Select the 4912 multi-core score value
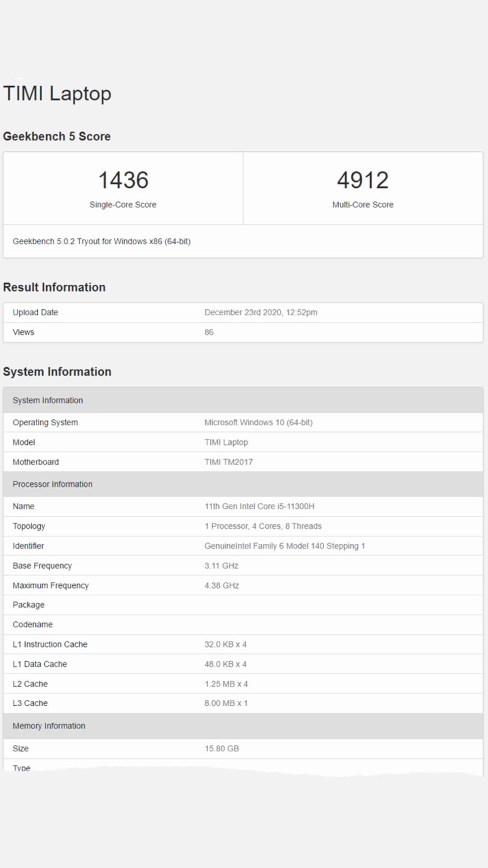Image resolution: width=488 pixels, height=868 pixels. click(363, 180)
